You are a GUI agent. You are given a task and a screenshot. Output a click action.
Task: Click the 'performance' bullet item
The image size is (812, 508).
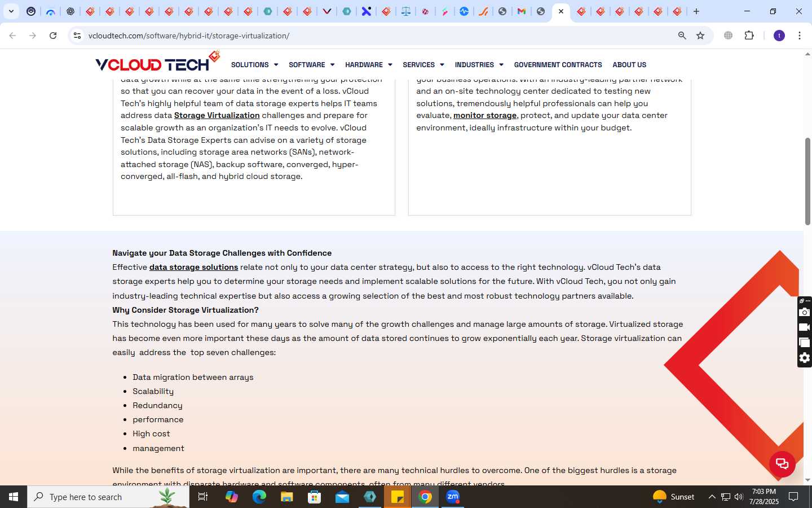tap(158, 419)
